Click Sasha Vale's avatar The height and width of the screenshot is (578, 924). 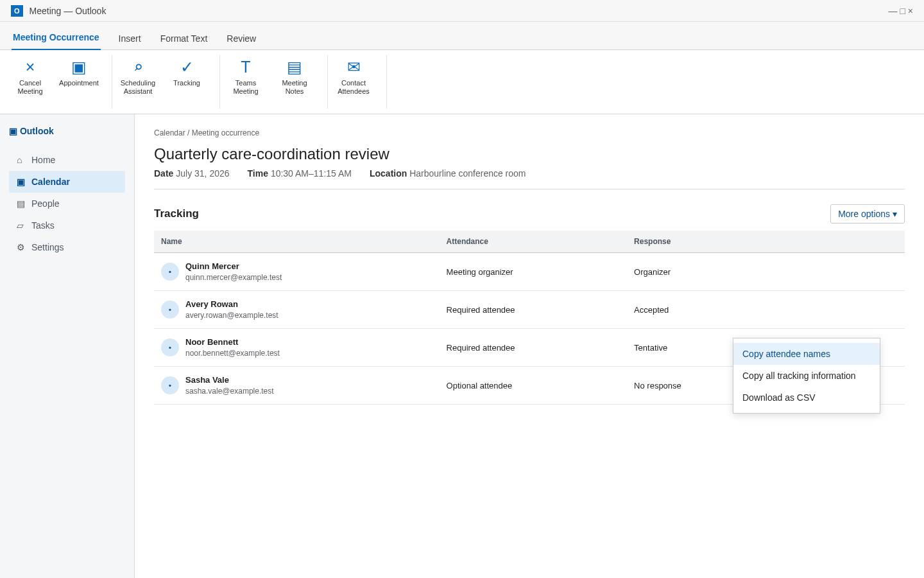(x=170, y=385)
